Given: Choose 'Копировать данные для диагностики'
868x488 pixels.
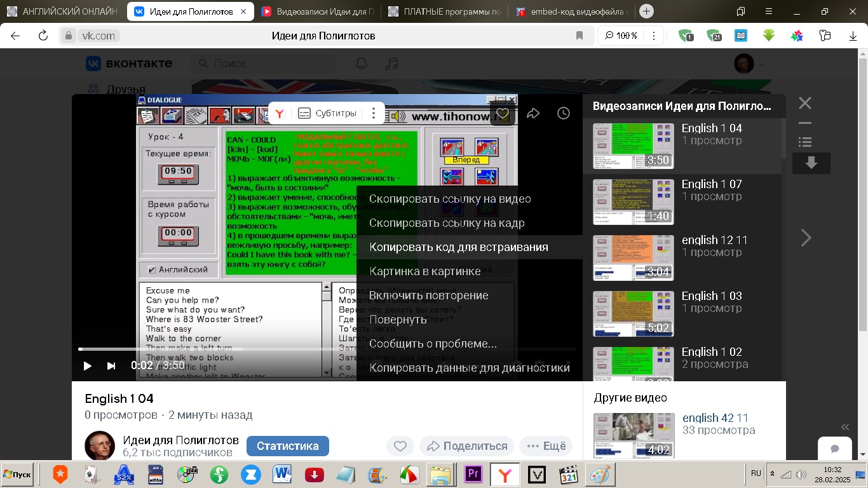Looking at the screenshot, I should pos(470,368).
